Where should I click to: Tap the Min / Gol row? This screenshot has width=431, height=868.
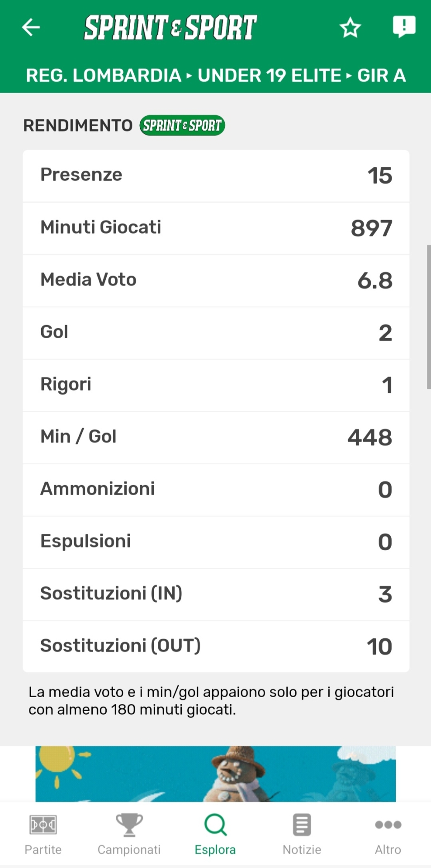point(216,437)
